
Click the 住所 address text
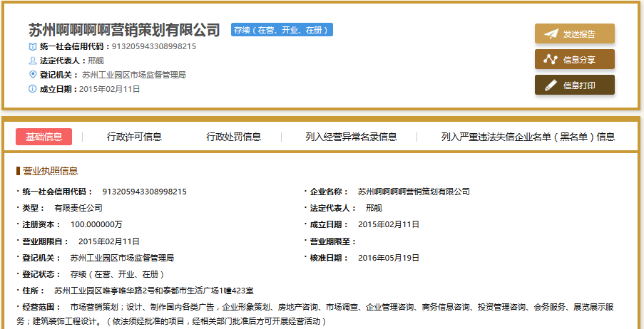(x=154, y=291)
